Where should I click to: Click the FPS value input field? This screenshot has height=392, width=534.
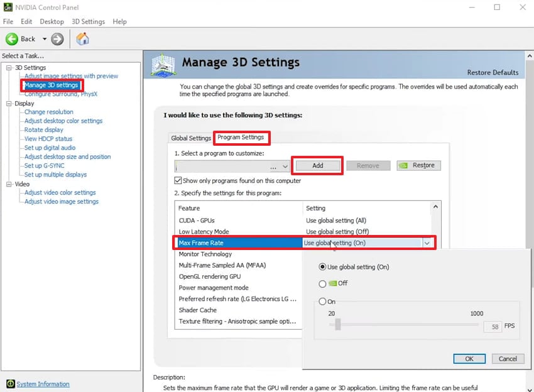click(x=492, y=327)
